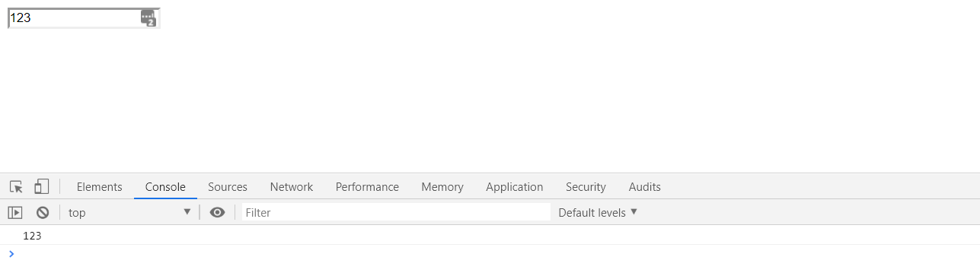
Task: Switch to the Memory tab
Action: pos(442,187)
